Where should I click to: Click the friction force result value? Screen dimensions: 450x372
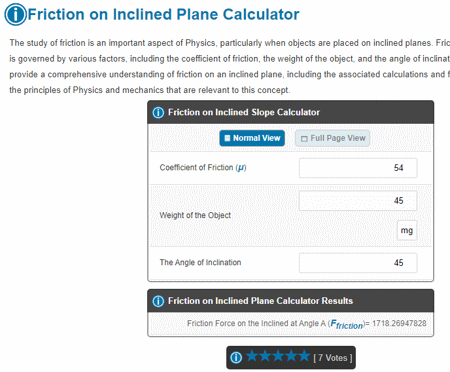(399, 323)
